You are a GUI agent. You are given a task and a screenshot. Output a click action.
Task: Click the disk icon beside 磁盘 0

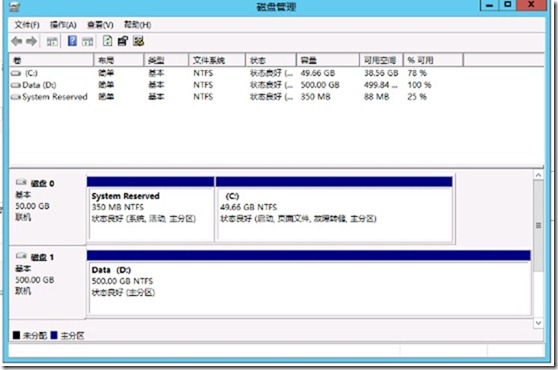click(21, 183)
